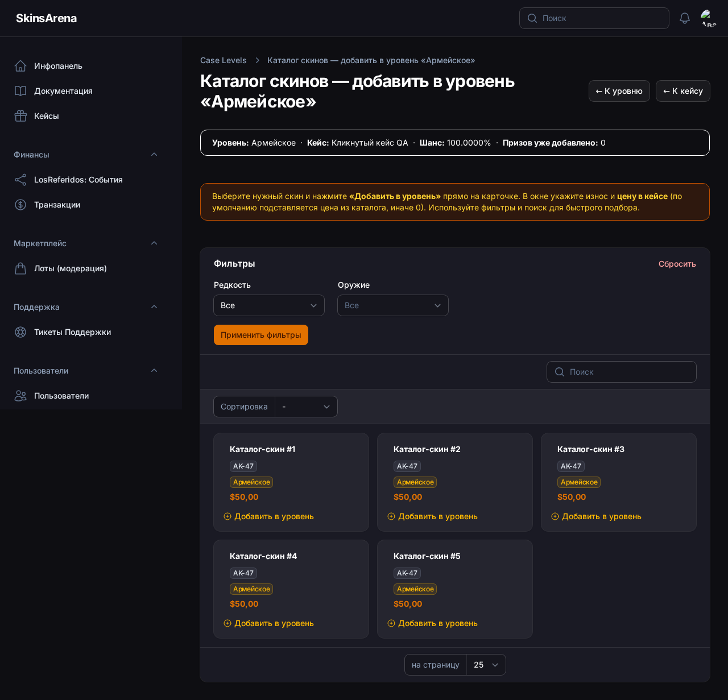Open the Редкость filter dropdown
The height and width of the screenshot is (700, 728).
coord(269,305)
